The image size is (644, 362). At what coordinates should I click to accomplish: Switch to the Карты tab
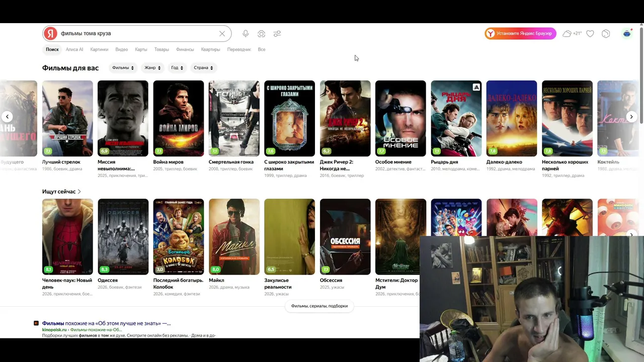click(x=141, y=49)
